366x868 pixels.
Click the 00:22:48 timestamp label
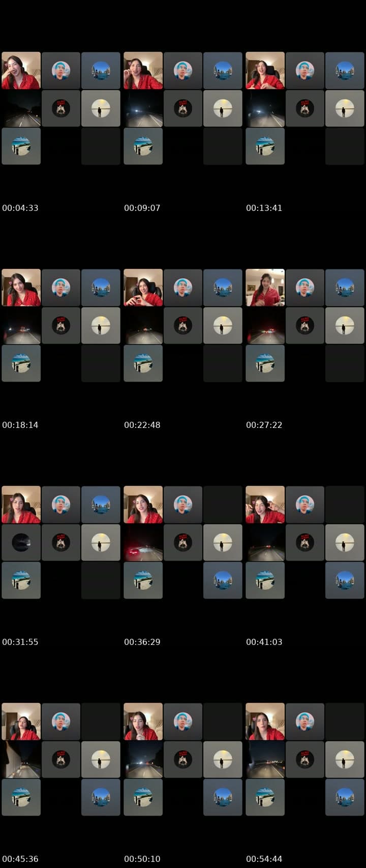pos(142,425)
